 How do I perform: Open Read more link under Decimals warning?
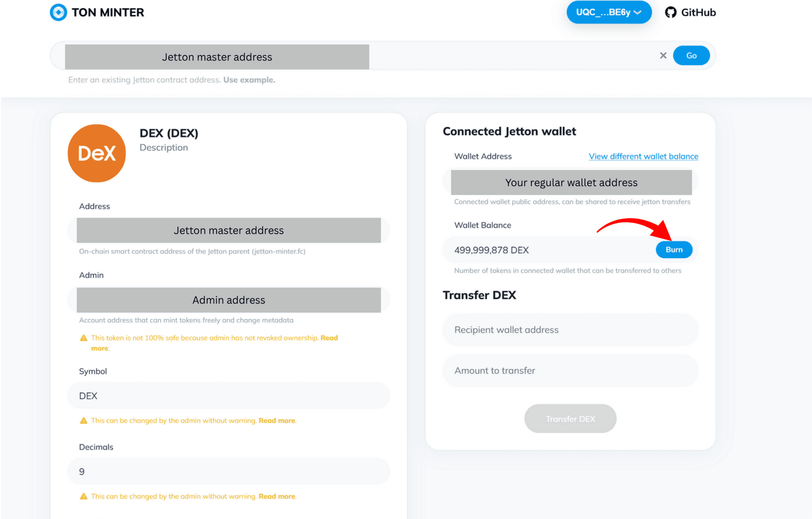[277, 496]
